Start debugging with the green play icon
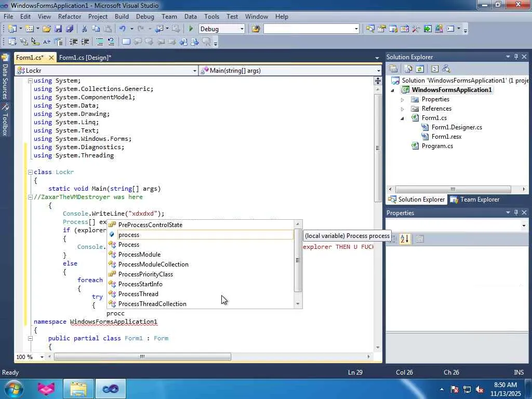This screenshot has width=532, height=399. (x=191, y=29)
